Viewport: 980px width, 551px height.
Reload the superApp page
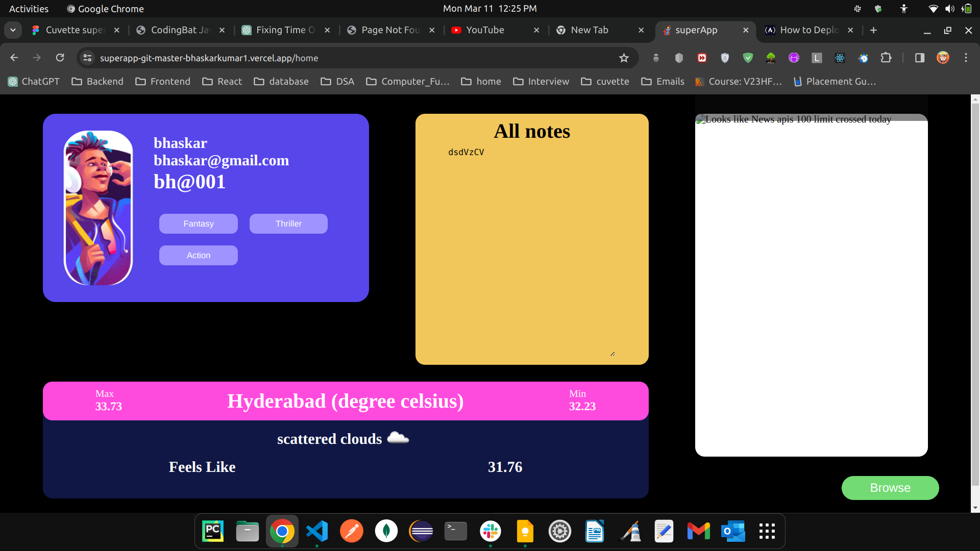pos(60,58)
